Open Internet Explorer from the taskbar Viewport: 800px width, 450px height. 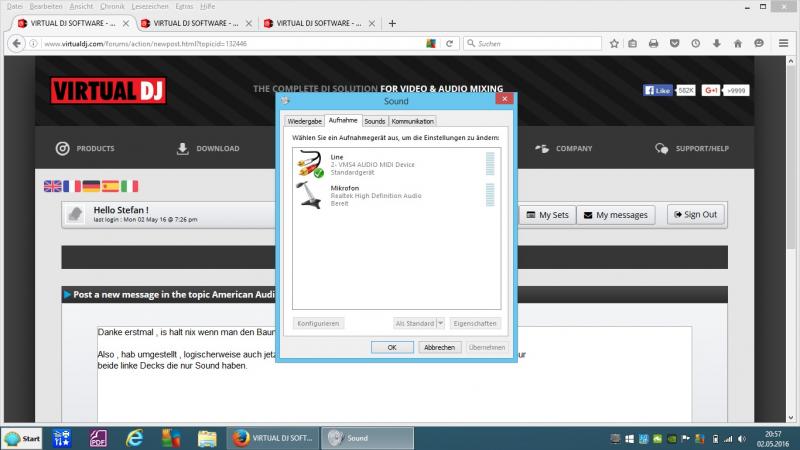[134, 438]
